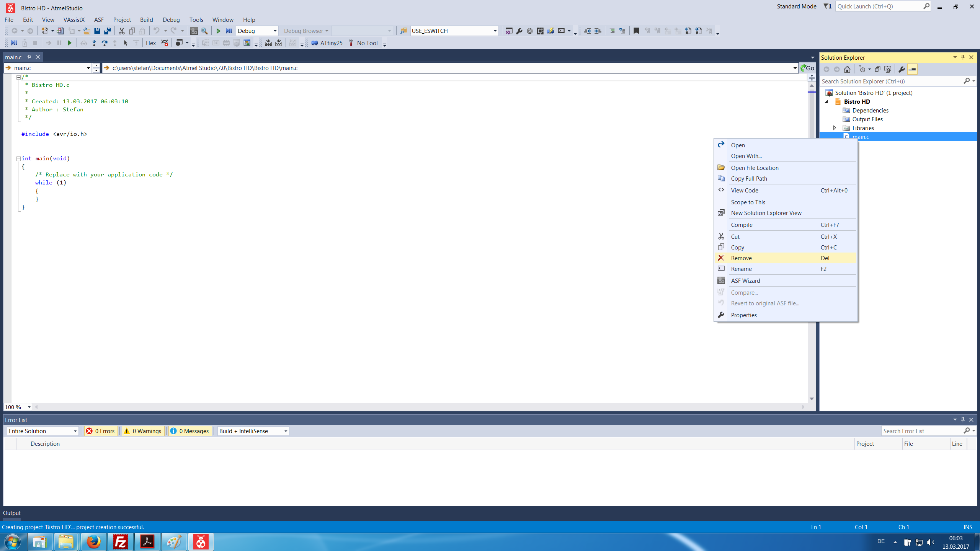The image size is (980, 551).
Task: Toggle the 0 Errors filter button
Action: coord(101,431)
